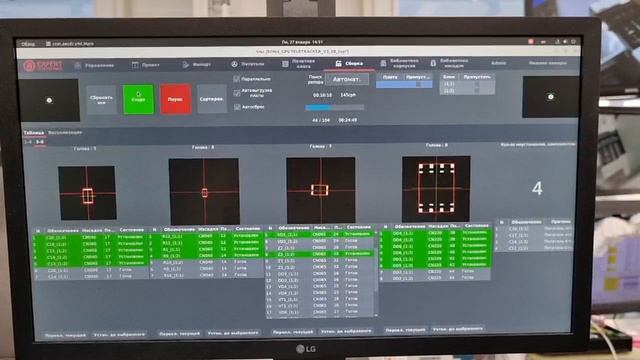Click the clock in the top bar
The width and height of the screenshot is (640, 360).
(302, 42)
